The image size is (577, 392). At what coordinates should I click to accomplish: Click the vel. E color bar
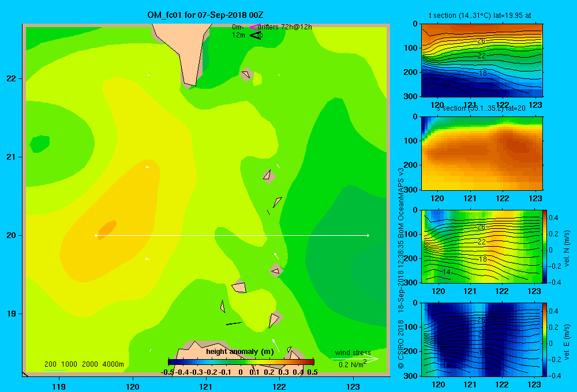coord(545,340)
